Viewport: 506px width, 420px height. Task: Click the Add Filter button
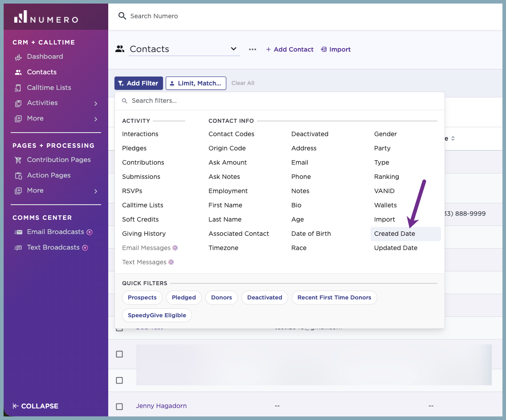tap(139, 83)
